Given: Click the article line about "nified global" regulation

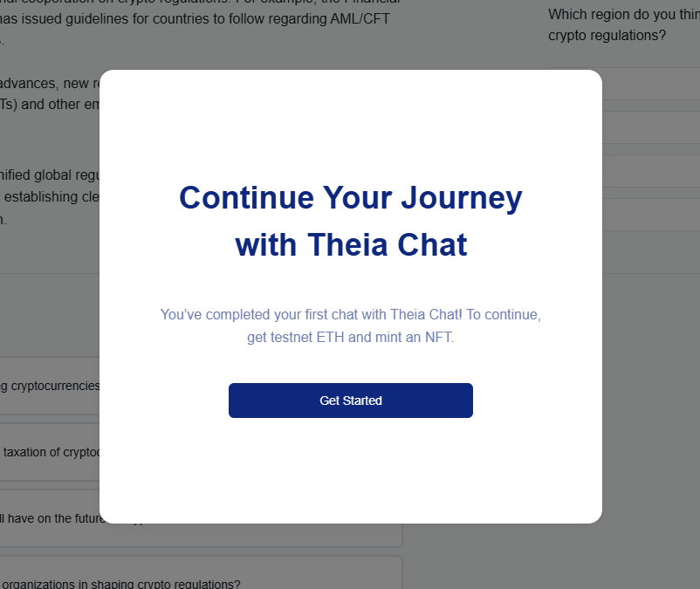Looking at the screenshot, I should (49, 175).
